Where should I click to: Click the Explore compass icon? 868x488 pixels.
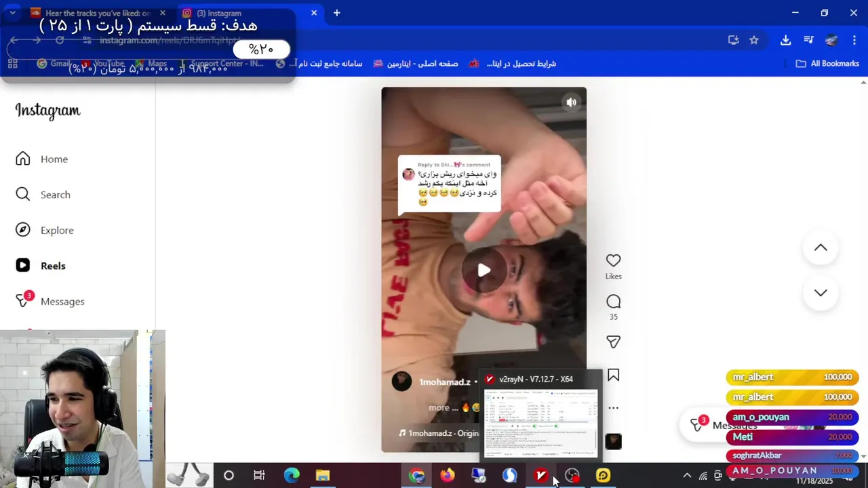tap(23, 230)
